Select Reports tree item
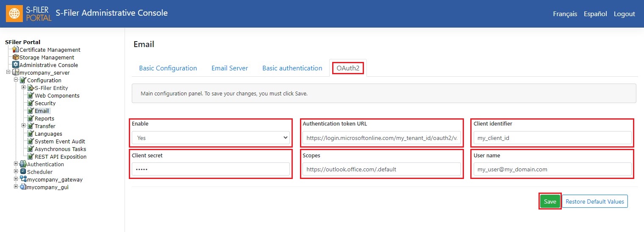 [x=44, y=118]
